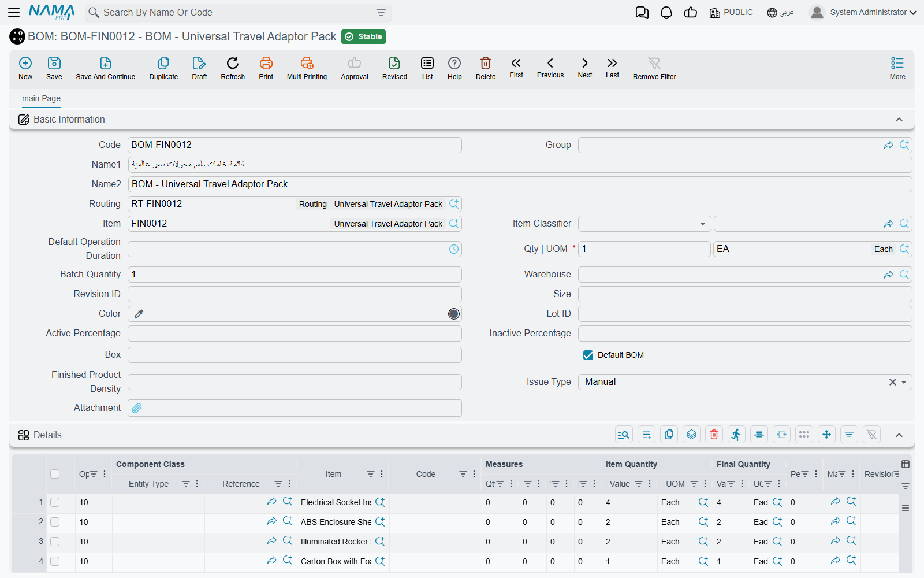This screenshot has width=924, height=578.
Task: Open Reference column options menu
Action: point(289,484)
